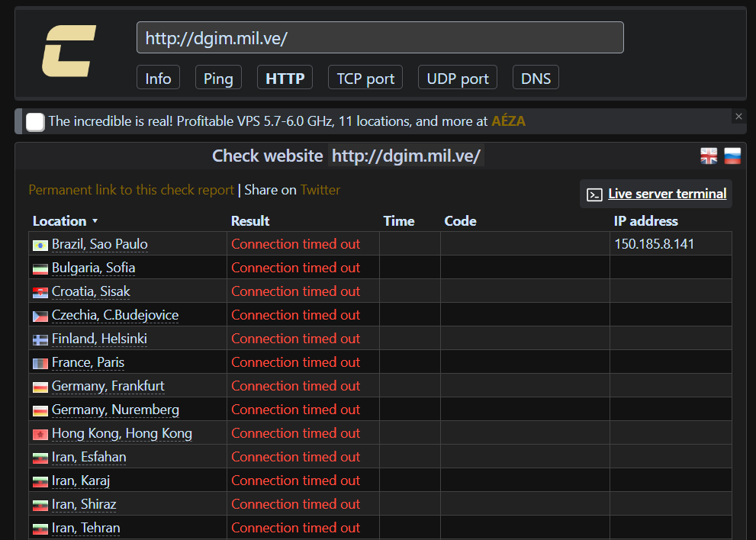Select IP address 150.185.8.141
Image resolution: width=756 pixels, height=540 pixels.
click(655, 244)
